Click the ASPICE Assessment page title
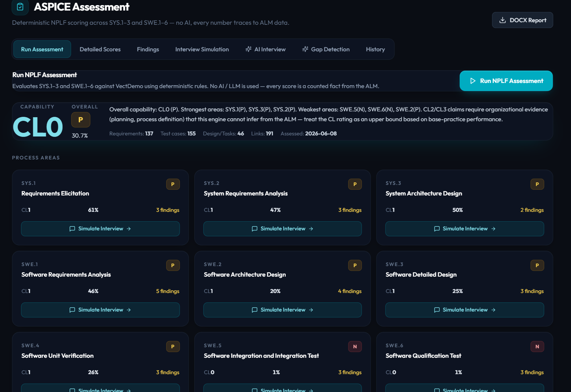This screenshot has height=392, width=571. point(82,7)
